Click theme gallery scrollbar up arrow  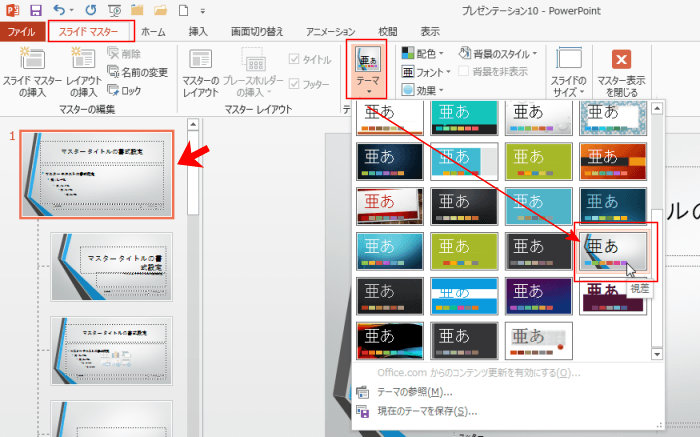point(657,108)
